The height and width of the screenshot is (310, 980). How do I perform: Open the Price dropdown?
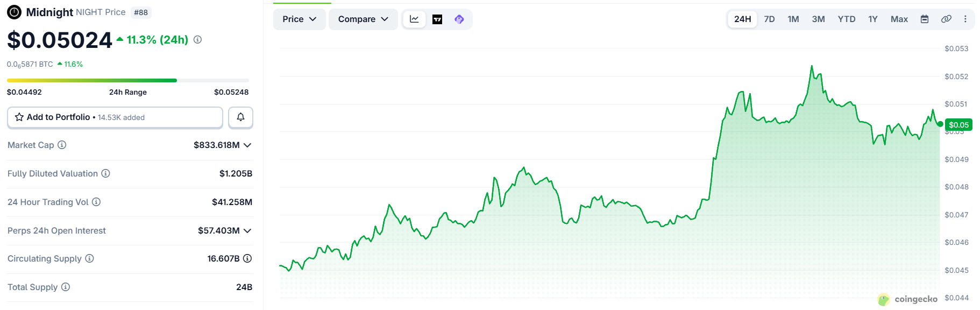coord(300,19)
